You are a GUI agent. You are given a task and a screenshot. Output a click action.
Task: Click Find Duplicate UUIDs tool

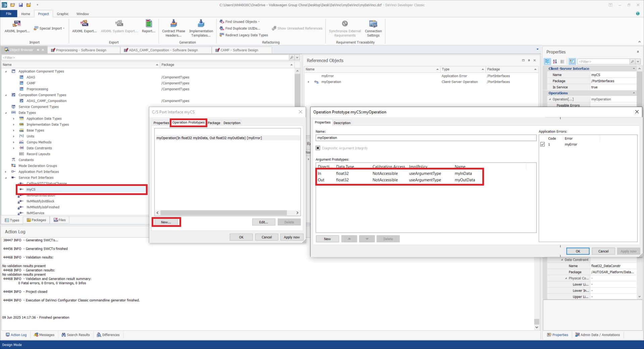[240, 29]
